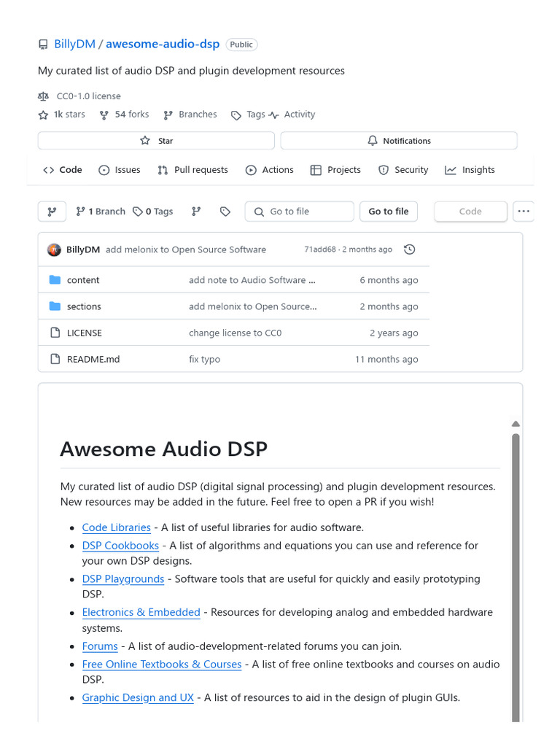Click the 1 Branch link
560x747 pixels.
tap(101, 212)
